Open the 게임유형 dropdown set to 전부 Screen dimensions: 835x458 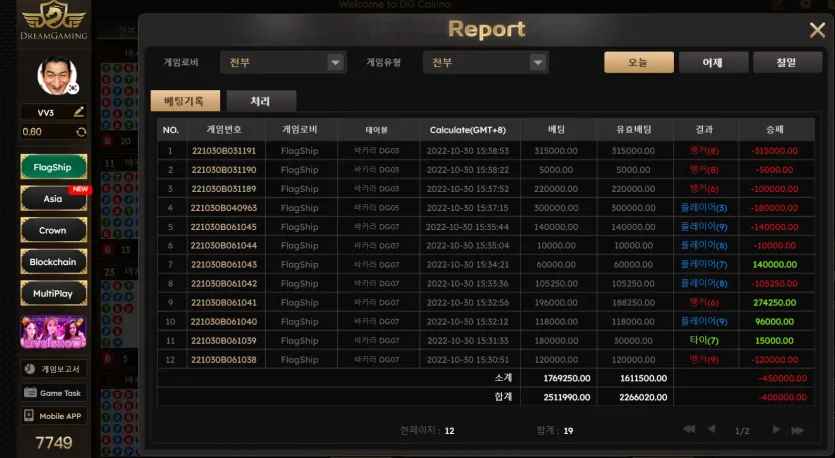[486, 62]
